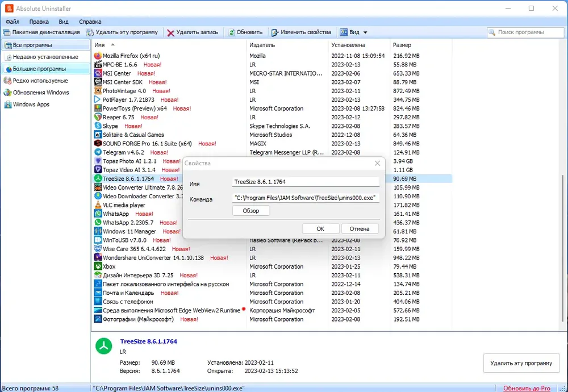Click the Обновить до Pro link
This screenshot has height=392, width=568.
click(x=527, y=388)
